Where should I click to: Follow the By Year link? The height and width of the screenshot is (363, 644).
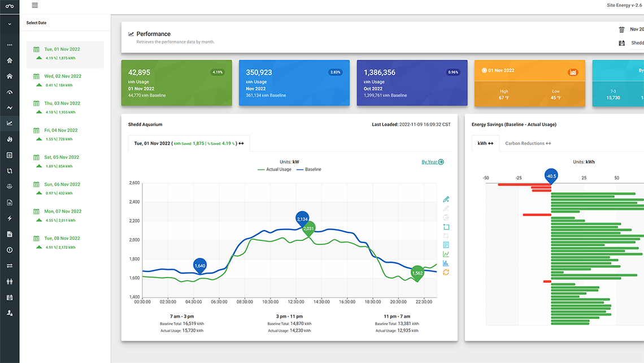pyautogui.click(x=432, y=162)
